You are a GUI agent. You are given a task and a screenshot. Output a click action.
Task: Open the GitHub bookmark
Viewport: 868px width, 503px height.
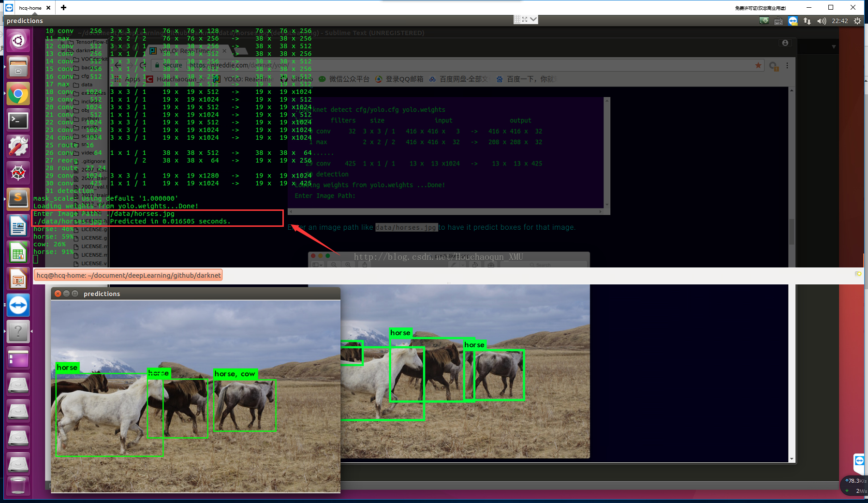pos(297,79)
